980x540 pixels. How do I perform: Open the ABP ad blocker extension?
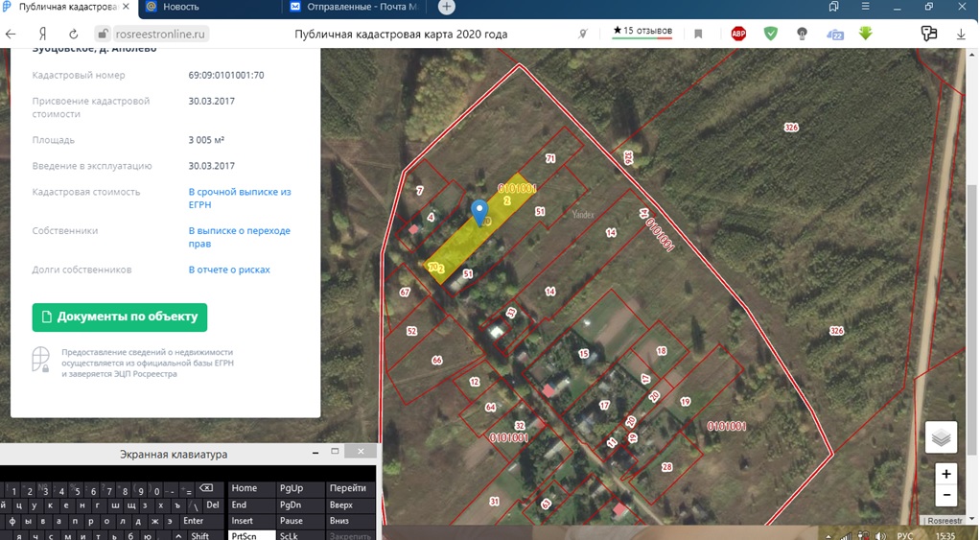coord(738,34)
